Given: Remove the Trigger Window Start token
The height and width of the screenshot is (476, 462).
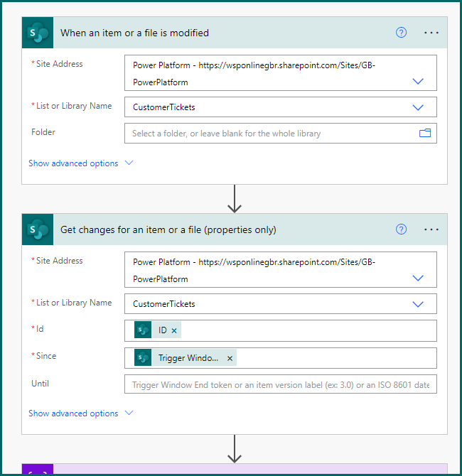Looking at the screenshot, I should click(230, 359).
